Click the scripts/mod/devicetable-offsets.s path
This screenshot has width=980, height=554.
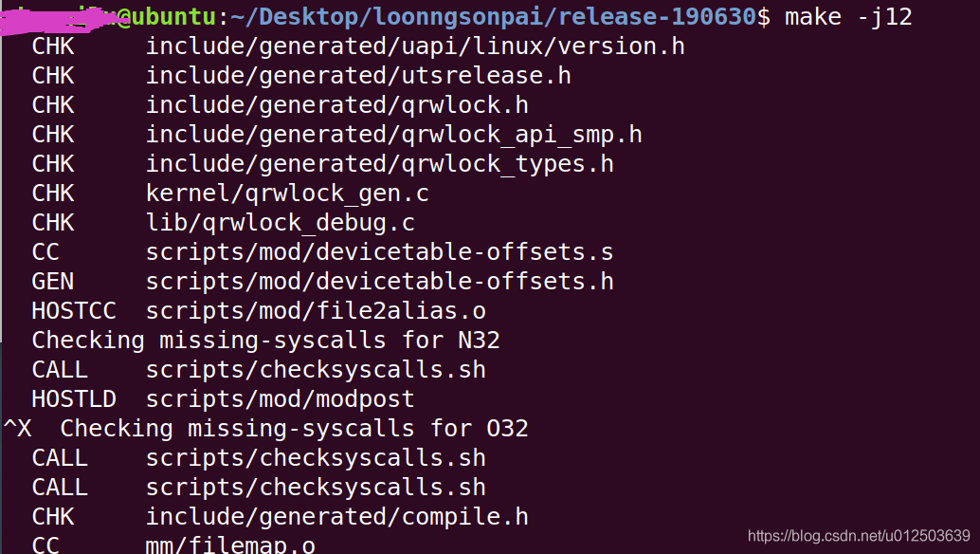379,252
